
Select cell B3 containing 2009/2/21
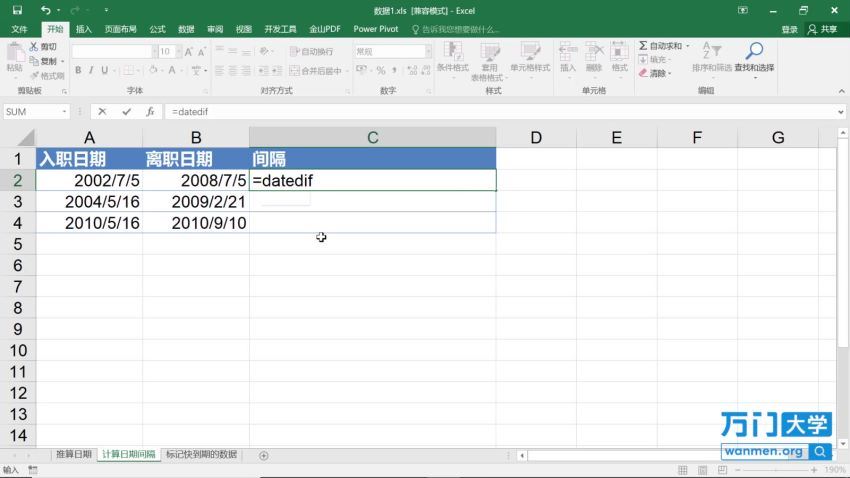point(196,201)
